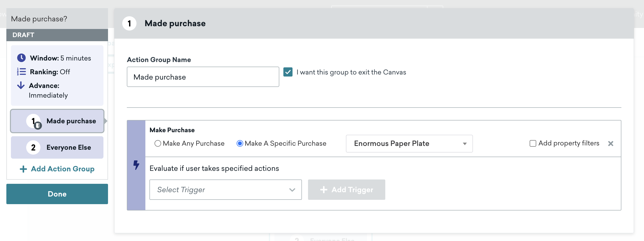This screenshot has height=241, width=644.
Task: Click the down arrow Advance icon
Action: tap(21, 85)
